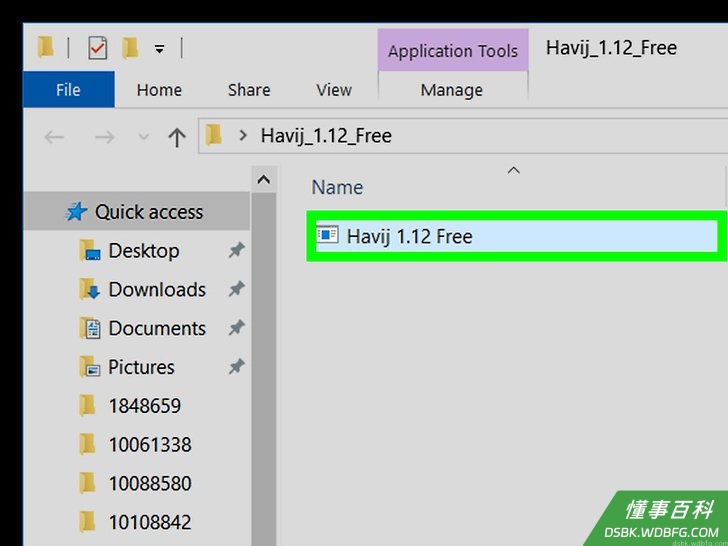Go back with the left arrow button
The height and width of the screenshot is (546, 728).
pos(54,137)
